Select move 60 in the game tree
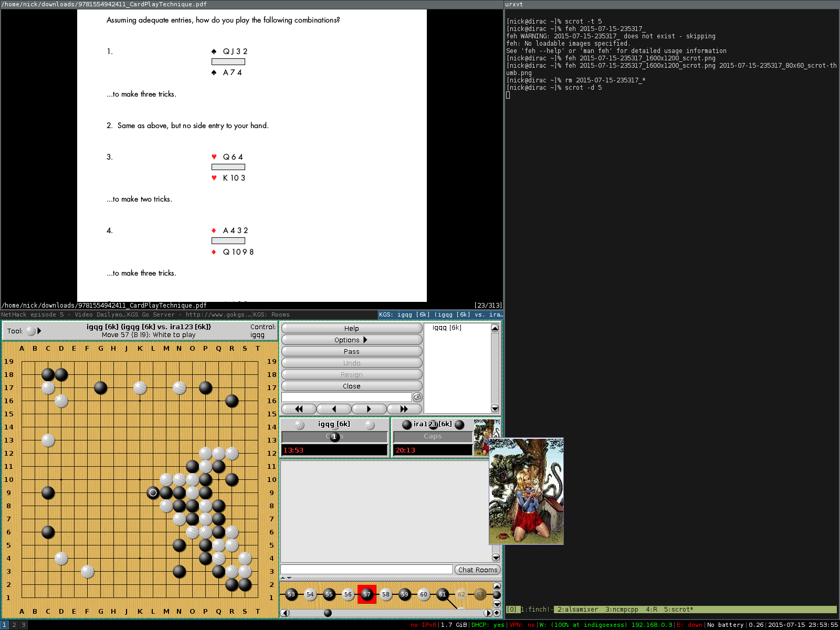 point(424,594)
